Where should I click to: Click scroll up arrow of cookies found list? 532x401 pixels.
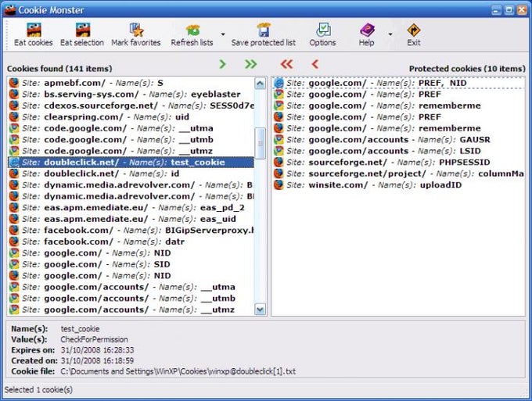coord(261,84)
